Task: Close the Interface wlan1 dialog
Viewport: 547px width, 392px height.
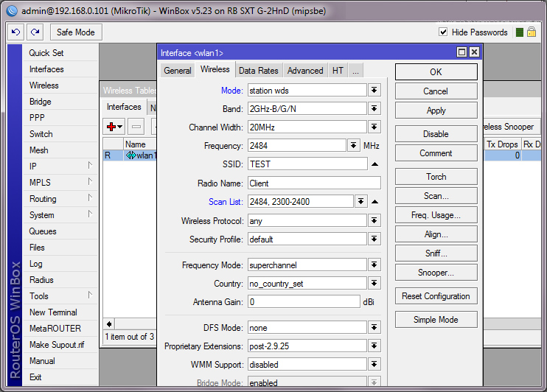Action: point(474,52)
